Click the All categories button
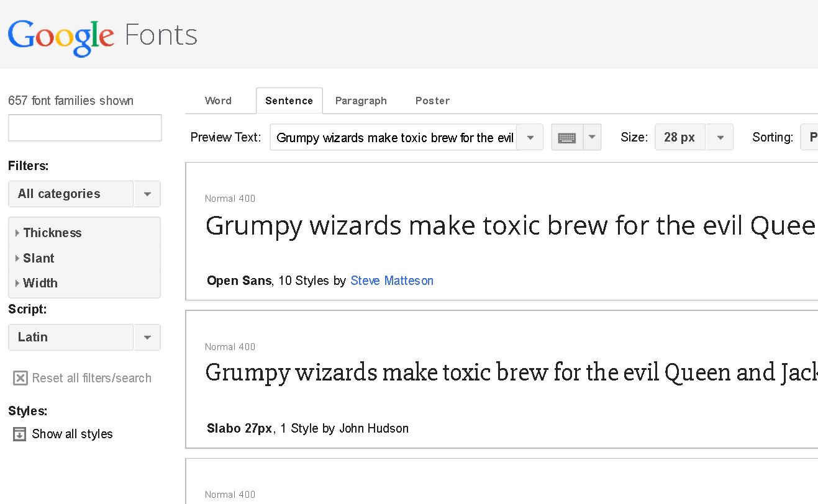 coord(71,194)
